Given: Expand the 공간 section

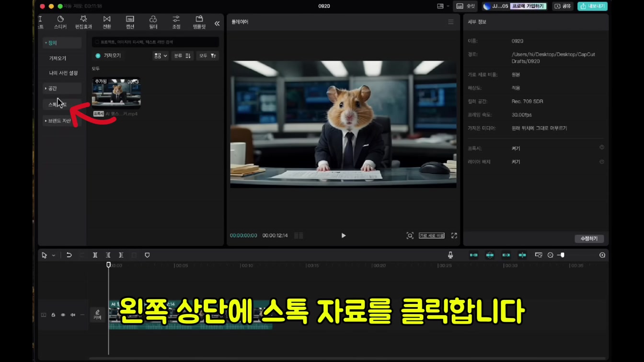Looking at the screenshot, I should pyautogui.click(x=62, y=89).
